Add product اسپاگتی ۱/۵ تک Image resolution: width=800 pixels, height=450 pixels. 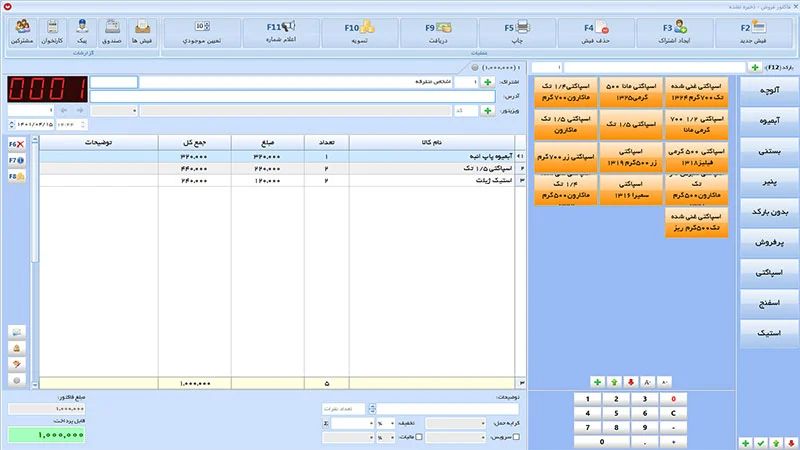point(631,124)
